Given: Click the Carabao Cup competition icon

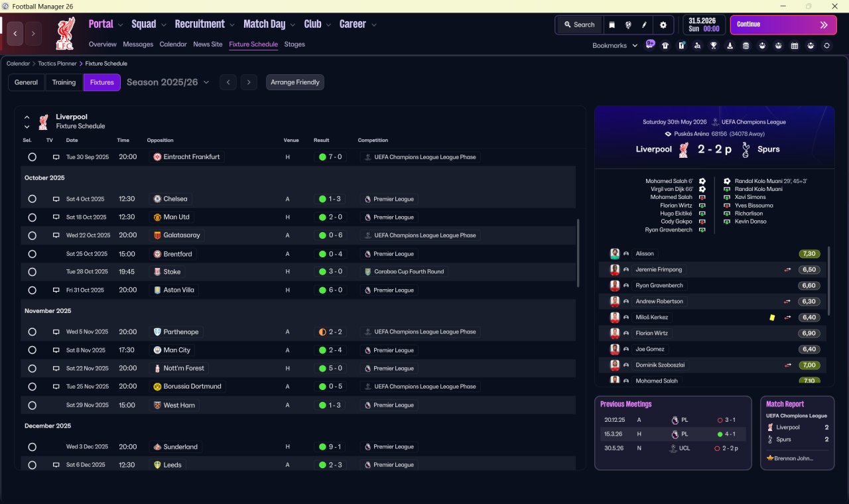Looking at the screenshot, I should [367, 272].
